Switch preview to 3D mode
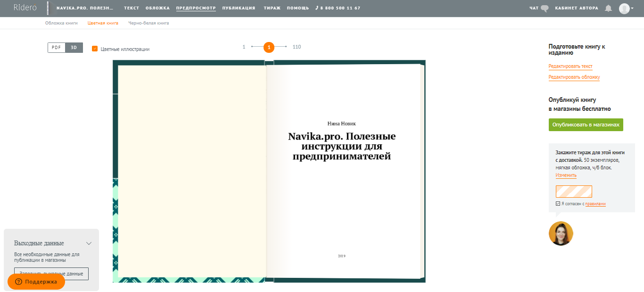 pos(74,48)
